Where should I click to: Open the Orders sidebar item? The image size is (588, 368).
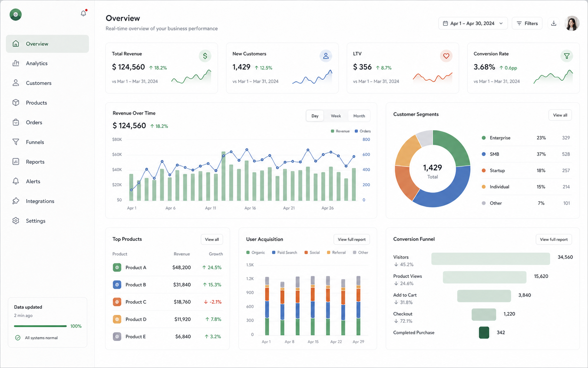tap(47, 122)
